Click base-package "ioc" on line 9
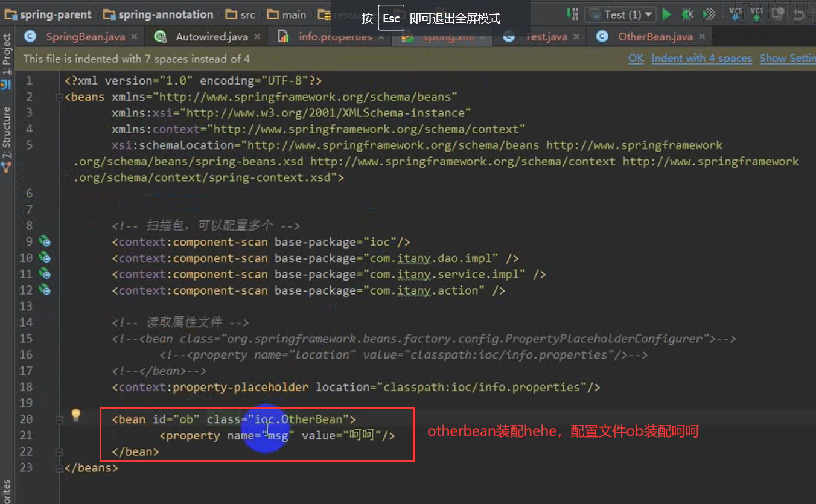Image resolution: width=816 pixels, height=504 pixels. click(379, 242)
